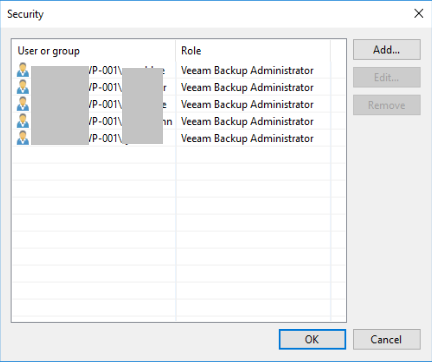Click the second row's Veeam Backup Administrator role
This screenshot has height=362, width=432.
click(247, 87)
